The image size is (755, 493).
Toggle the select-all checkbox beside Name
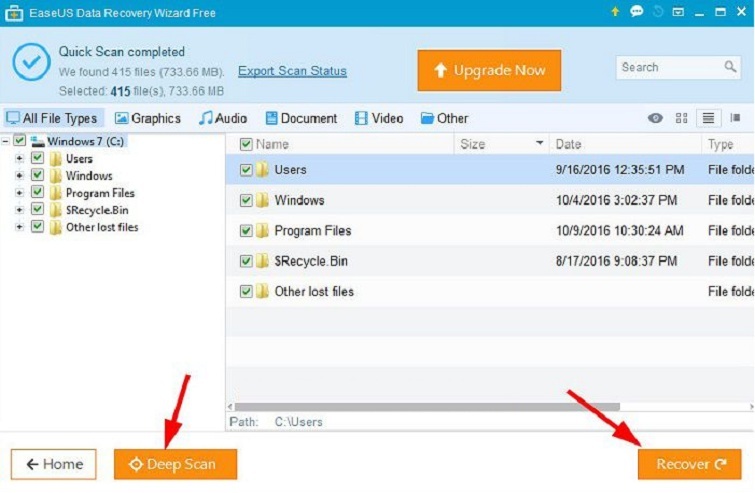[x=246, y=144]
